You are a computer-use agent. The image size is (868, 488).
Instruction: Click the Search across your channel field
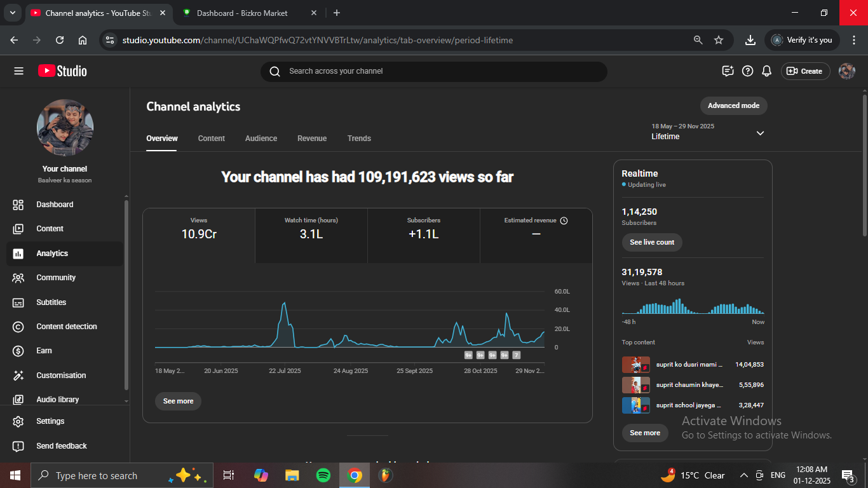(433, 71)
